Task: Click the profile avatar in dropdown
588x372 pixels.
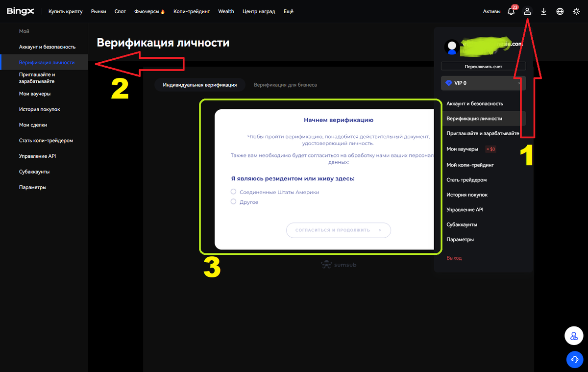Action: pyautogui.click(x=452, y=48)
